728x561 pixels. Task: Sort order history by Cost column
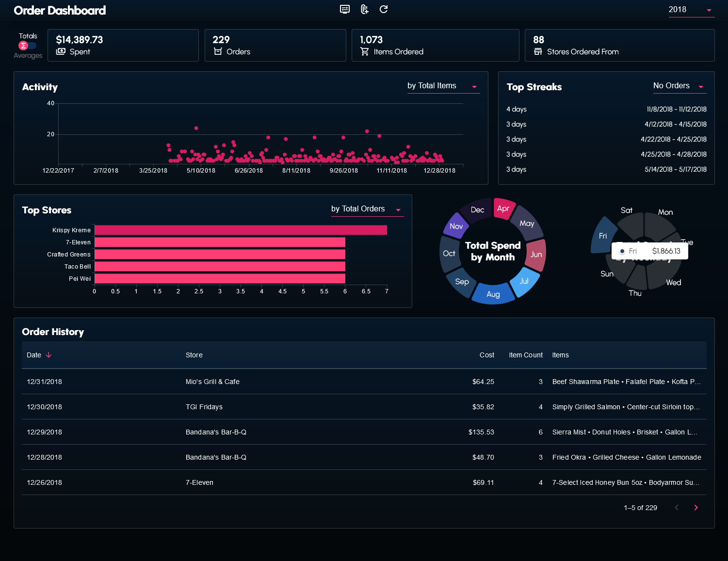click(x=486, y=355)
